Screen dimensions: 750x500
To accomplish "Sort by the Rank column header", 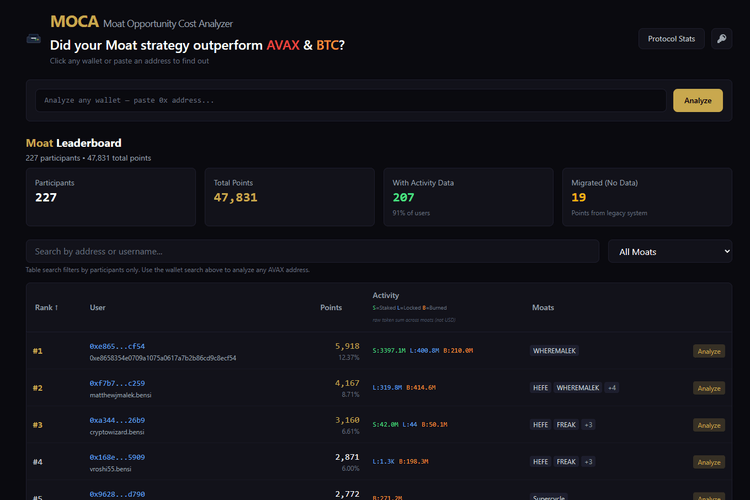I will 46,308.
